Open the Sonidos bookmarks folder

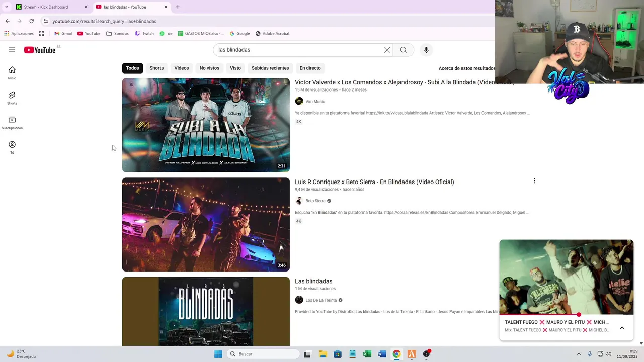[x=118, y=33]
